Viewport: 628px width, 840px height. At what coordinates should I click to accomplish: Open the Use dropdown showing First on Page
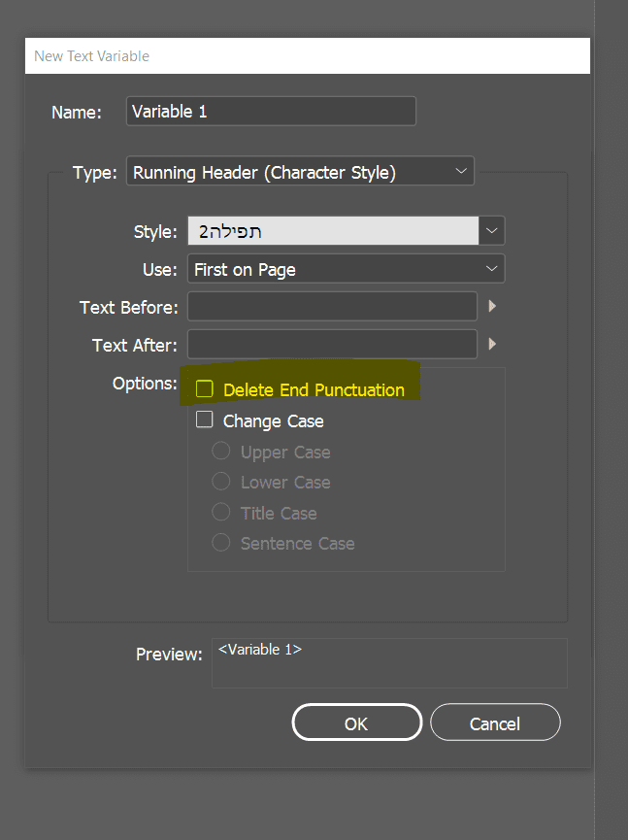[x=346, y=269]
